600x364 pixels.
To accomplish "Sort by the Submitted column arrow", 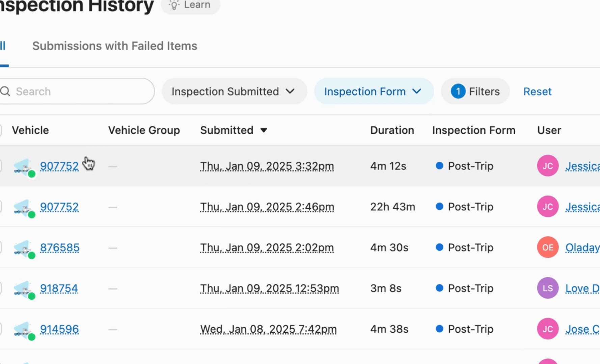I will [264, 130].
